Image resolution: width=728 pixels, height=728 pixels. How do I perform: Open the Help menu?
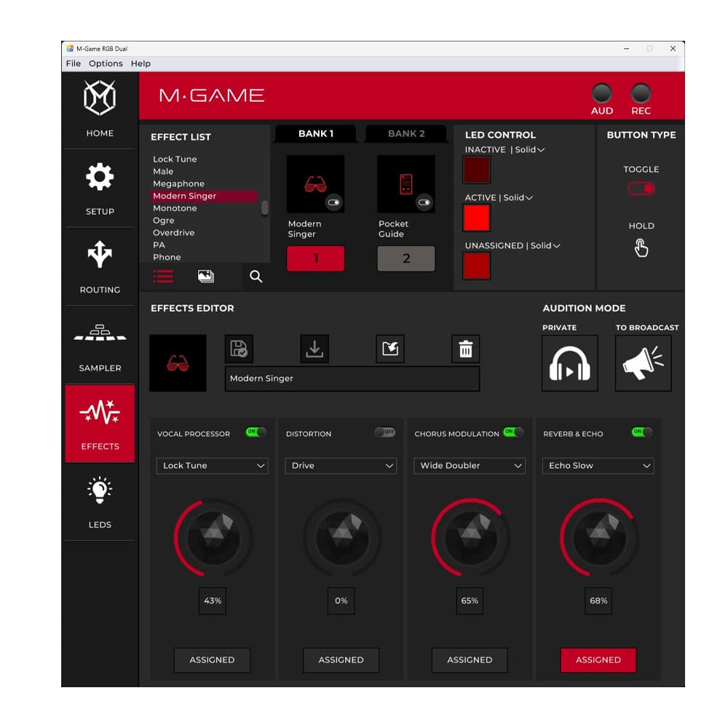tap(141, 63)
